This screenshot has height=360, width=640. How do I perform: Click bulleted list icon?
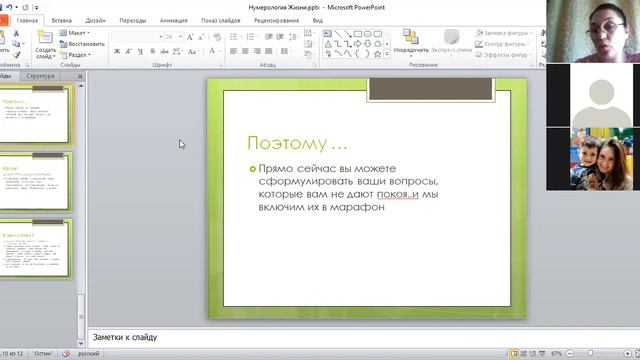click(233, 37)
